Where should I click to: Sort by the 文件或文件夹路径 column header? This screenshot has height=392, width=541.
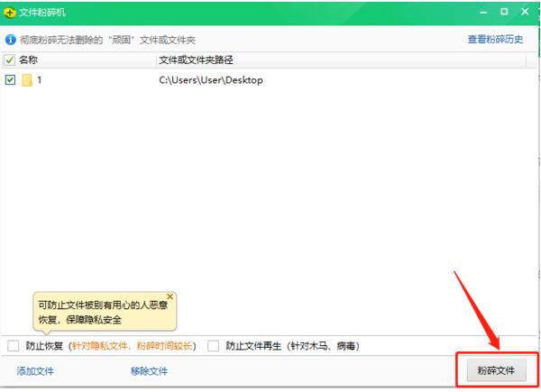[196, 60]
